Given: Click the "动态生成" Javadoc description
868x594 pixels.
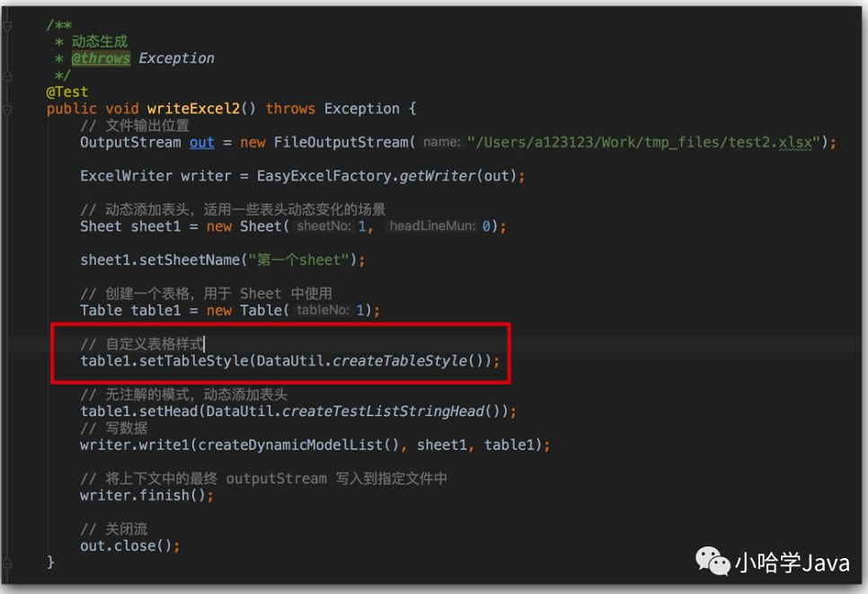Looking at the screenshot, I should [x=100, y=41].
